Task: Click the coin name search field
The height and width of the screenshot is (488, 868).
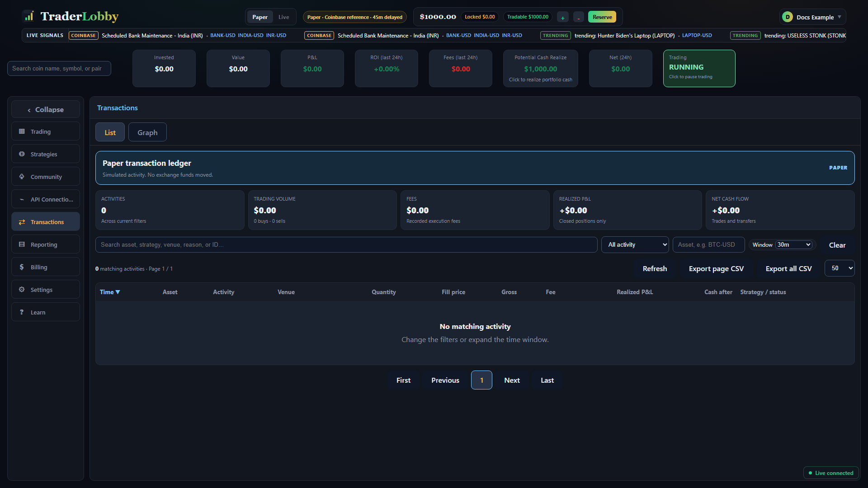Action: pyautogui.click(x=59, y=68)
